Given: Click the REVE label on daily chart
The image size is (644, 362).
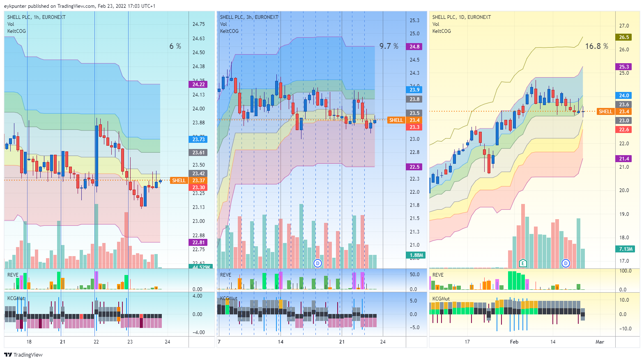Looking at the screenshot, I should 438,275.
